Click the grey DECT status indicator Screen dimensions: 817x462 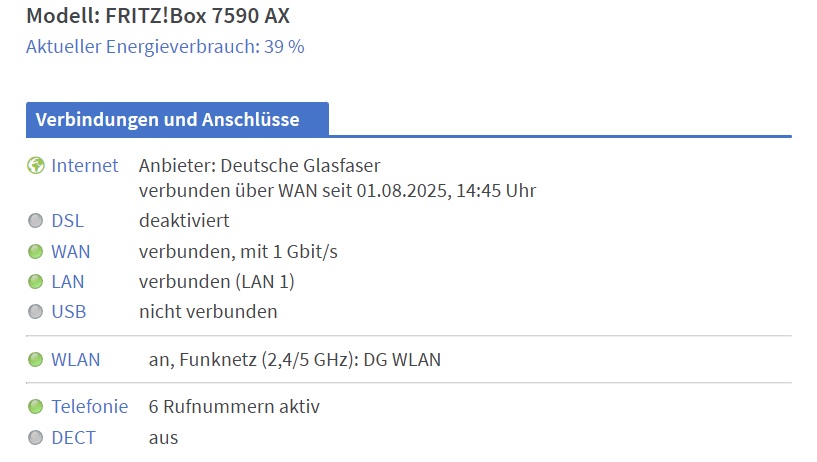pyautogui.click(x=35, y=438)
